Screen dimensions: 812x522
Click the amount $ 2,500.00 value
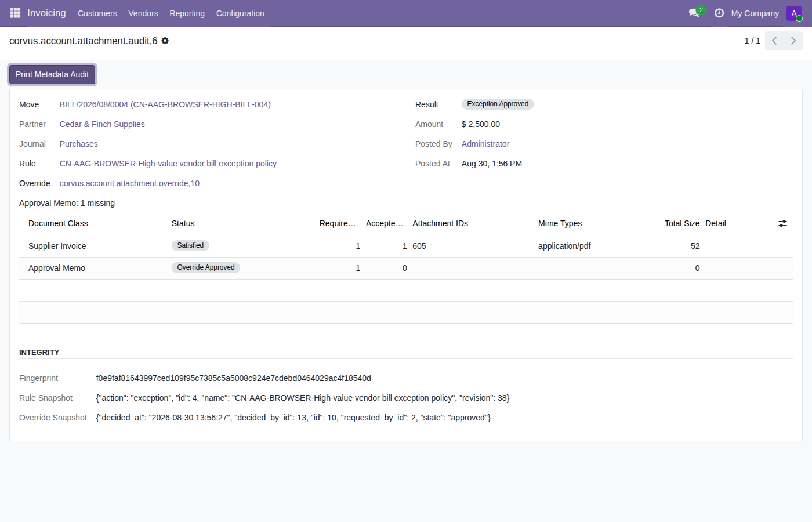tap(481, 124)
